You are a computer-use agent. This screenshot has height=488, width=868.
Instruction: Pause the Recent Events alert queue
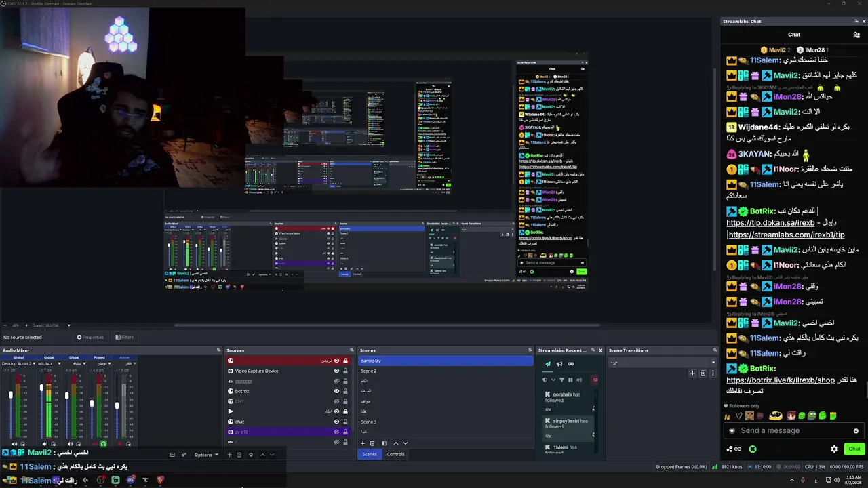(x=570, y=380)
